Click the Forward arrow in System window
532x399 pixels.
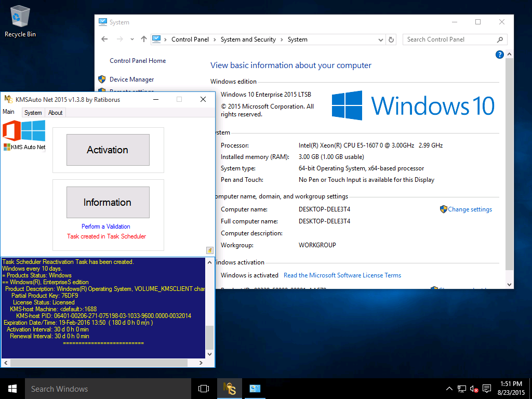[x=120, y=39]
